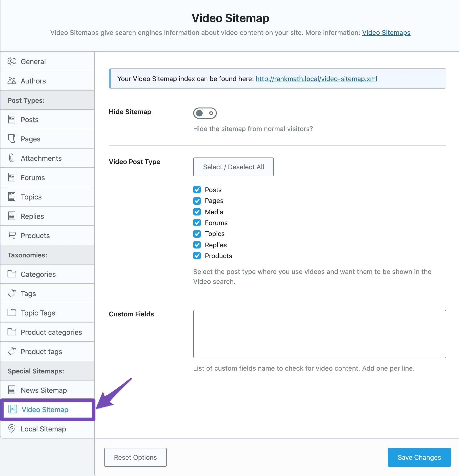Click the paperclip icon for Attachments

12,158
